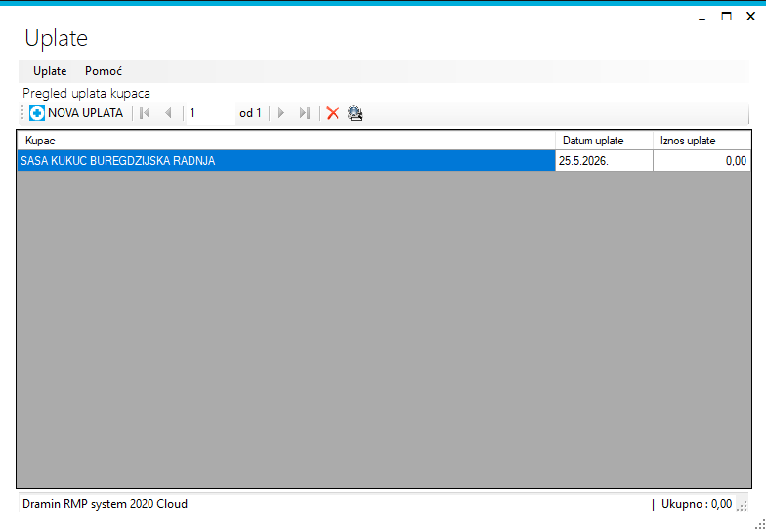766x532 pixels.
Task: Click the NOVA UPLATA button label
Action: (86, 113)
